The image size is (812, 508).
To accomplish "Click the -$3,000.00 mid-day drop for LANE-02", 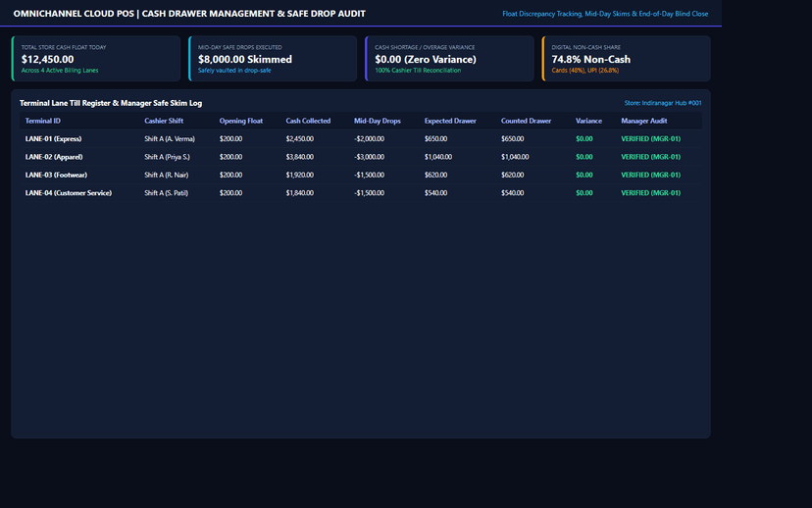I will [370, 157].
